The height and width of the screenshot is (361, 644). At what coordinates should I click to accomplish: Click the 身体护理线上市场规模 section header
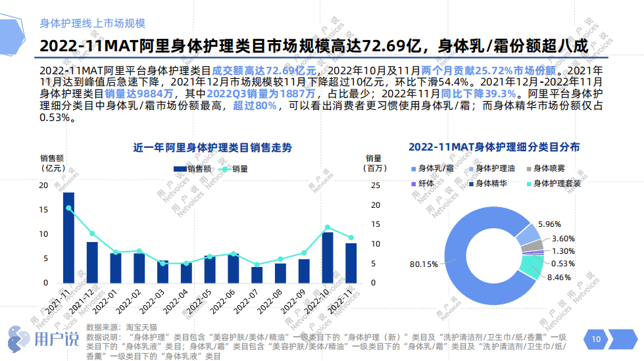(92, 23)
